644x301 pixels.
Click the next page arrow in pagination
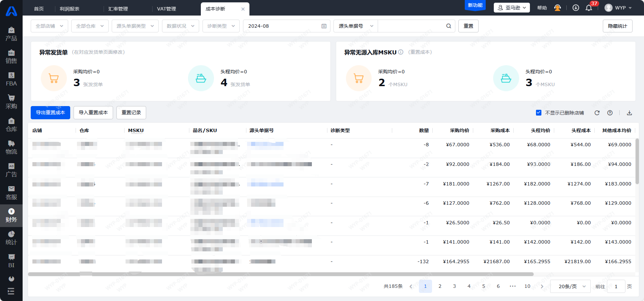[x=542, y=286]
